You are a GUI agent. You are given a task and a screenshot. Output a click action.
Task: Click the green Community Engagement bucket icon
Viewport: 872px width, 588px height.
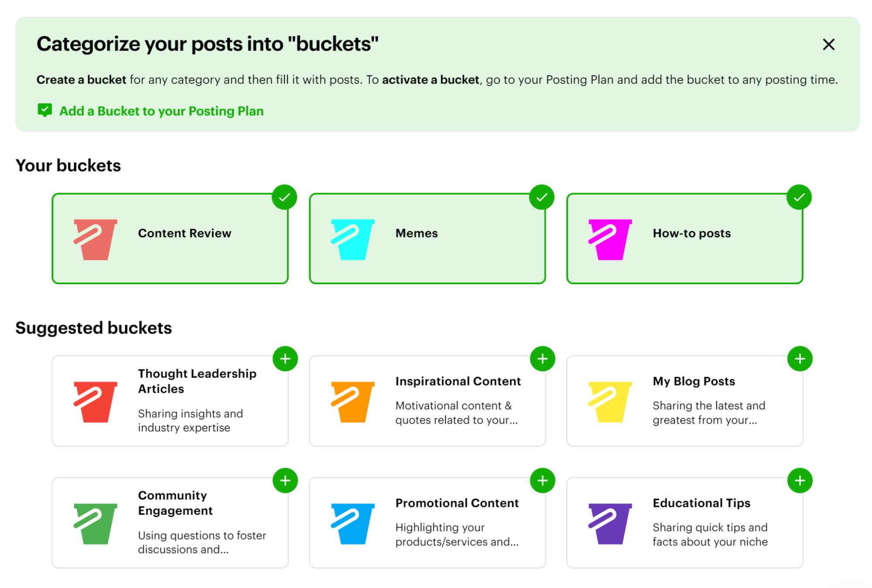click(x=95, y=523)
